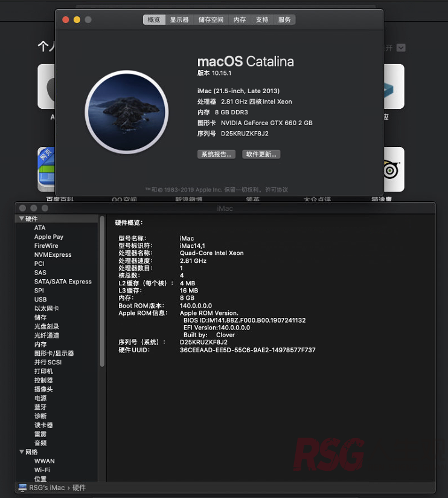Viewport: 448px width, 498px height.
Task: Select 以太网卡 in sidebar
Action: click(46, 308)
